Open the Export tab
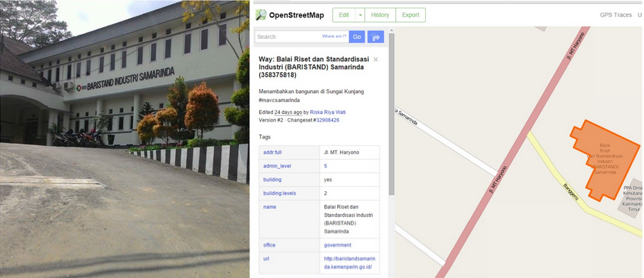 click(411, 15)
